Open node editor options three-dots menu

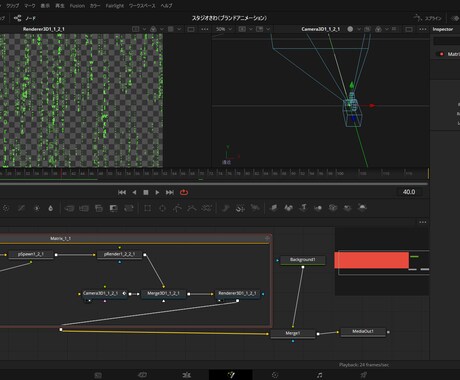423,222
